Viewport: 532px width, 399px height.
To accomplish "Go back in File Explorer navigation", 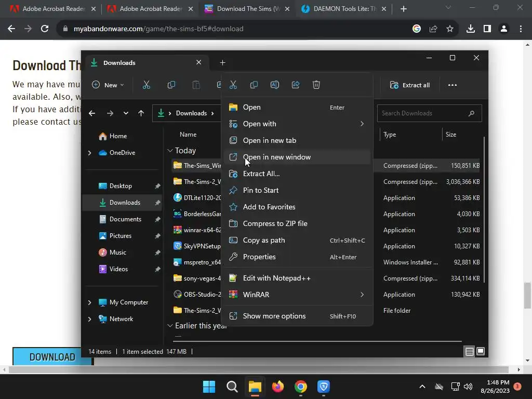I will coord(92,113).
